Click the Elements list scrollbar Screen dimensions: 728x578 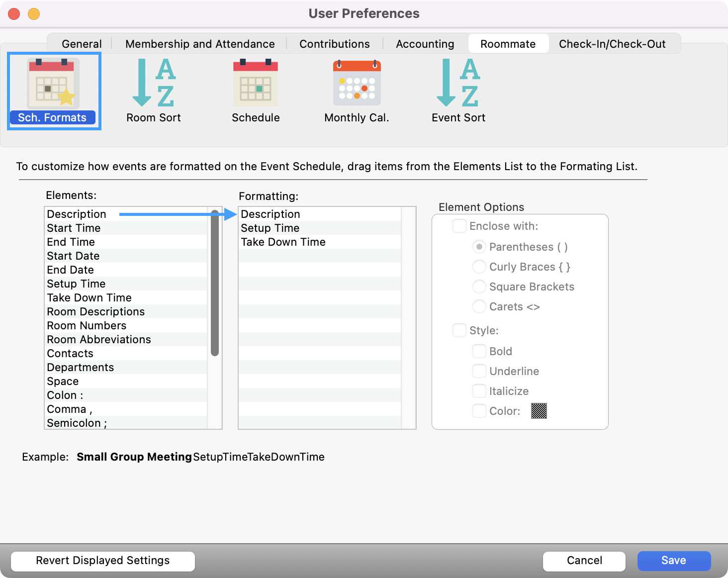point(215,284)
